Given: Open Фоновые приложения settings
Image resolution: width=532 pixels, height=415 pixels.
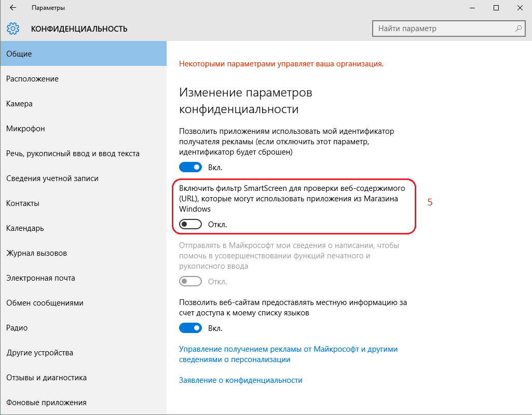Looking at the screenshot, I should coord(46,403).
